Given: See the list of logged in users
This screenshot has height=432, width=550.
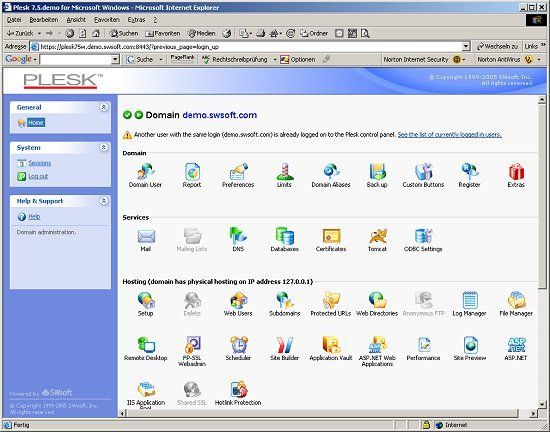Looking at the screenshot, I should click(450, 134).
